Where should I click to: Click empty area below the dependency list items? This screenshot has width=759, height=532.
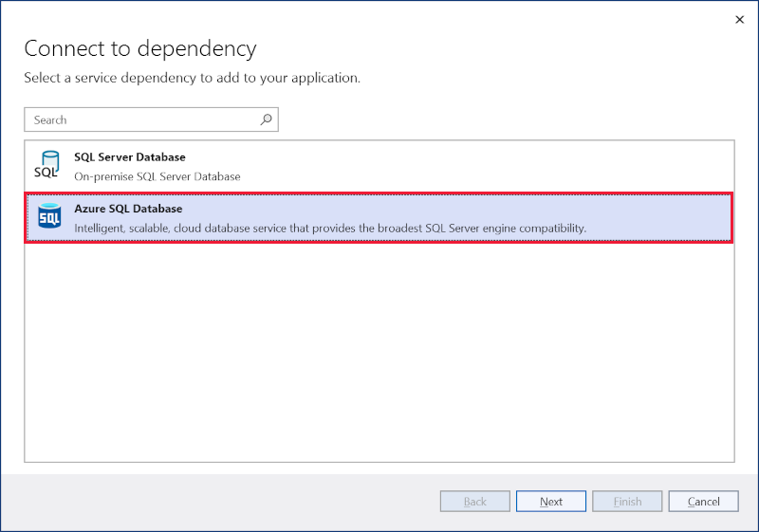click(379, 351)
